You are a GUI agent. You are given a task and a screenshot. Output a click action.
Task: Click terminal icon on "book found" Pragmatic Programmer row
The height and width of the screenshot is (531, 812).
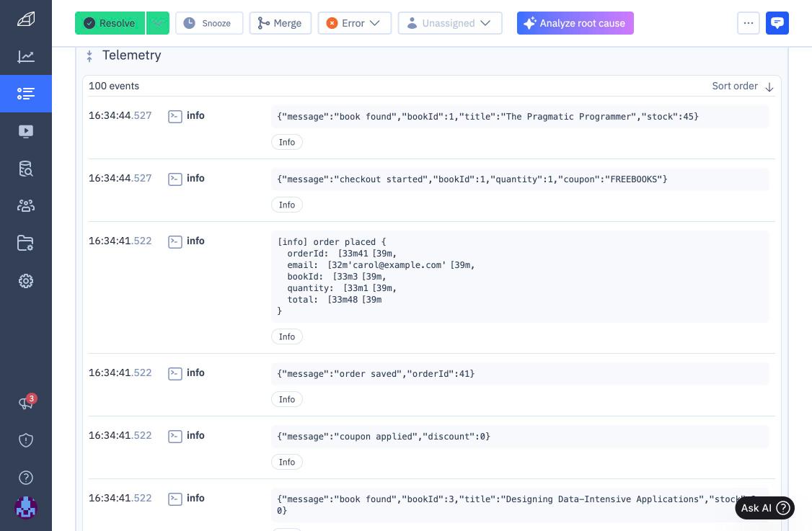[x=175, y=117]
